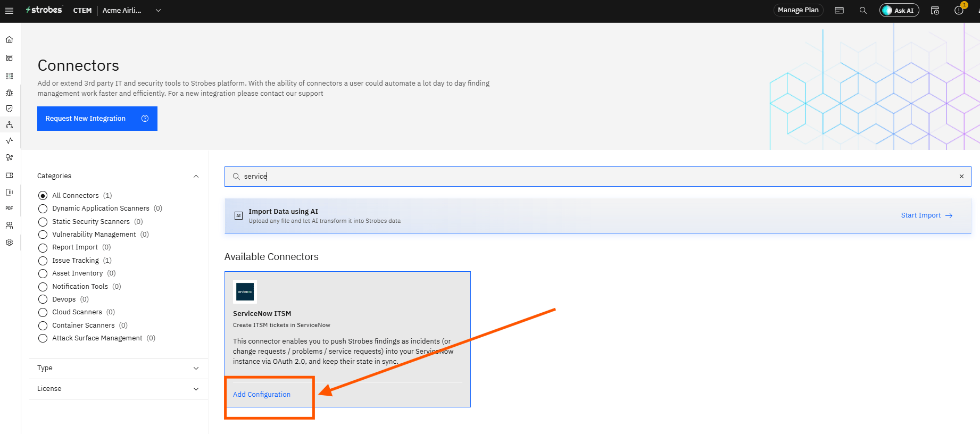Open the shield check sidebar icon
Screen dimensions: 980x434
pos(9,108)
